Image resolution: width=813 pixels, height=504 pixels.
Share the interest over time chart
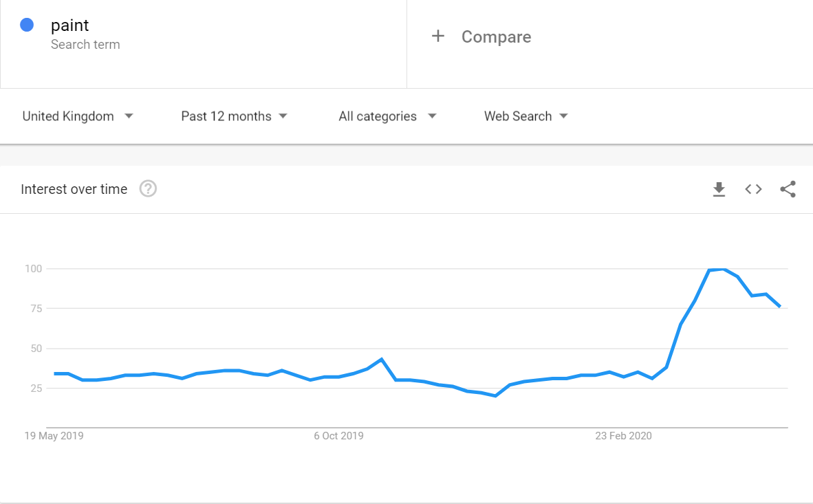coord(788,189)
